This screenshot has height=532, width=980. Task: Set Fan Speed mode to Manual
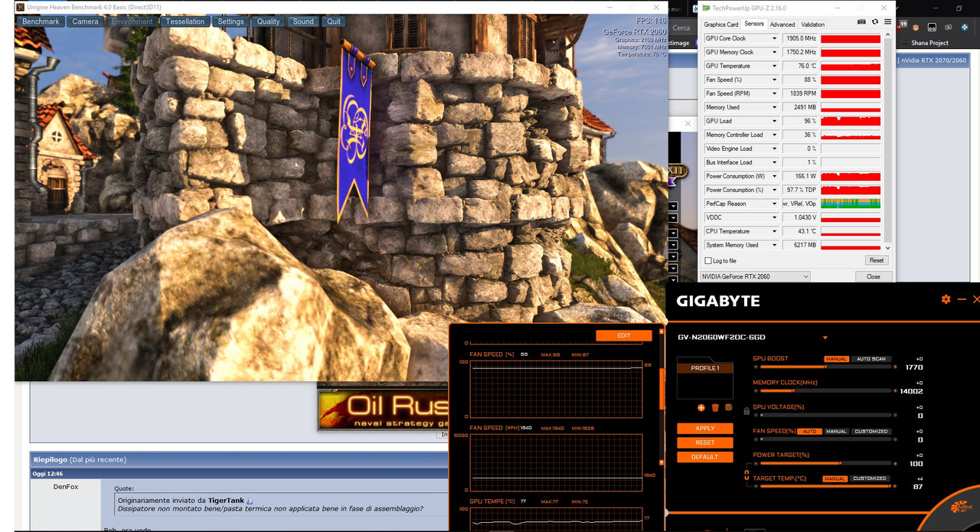[x=836, y=431]
